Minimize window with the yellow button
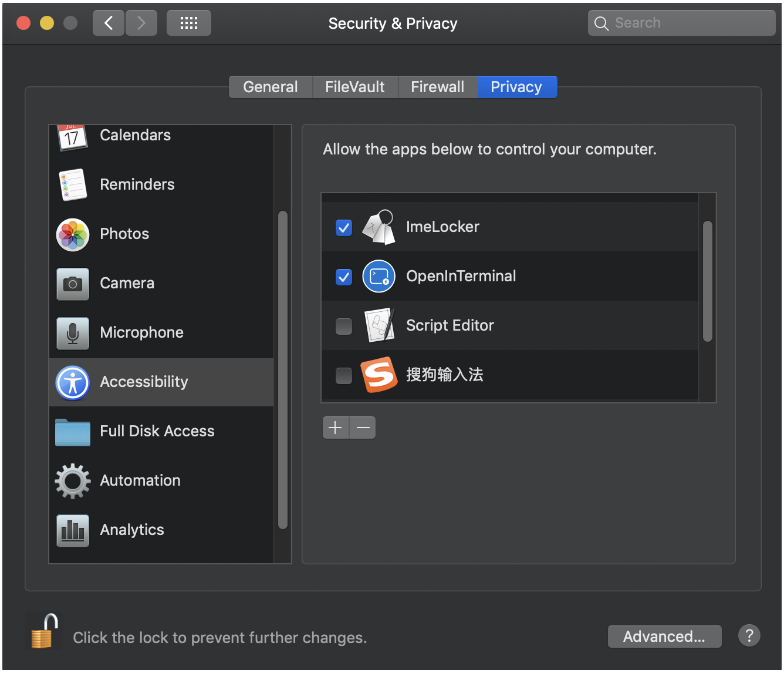This screenshot has width=784, height=673. pos(47,23)
